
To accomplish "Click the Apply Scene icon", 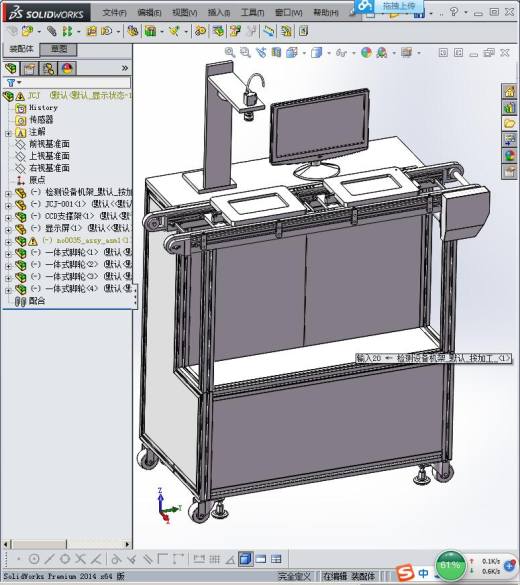I will pos(382,53).
